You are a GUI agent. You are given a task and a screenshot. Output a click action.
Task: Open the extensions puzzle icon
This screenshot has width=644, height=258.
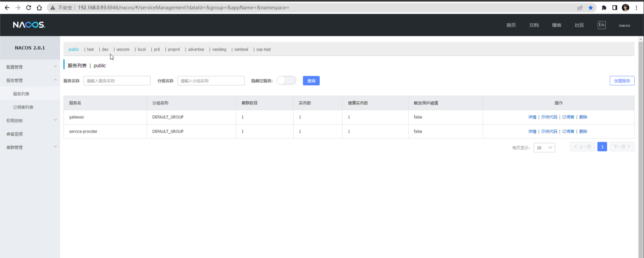(x=604, y=8)
